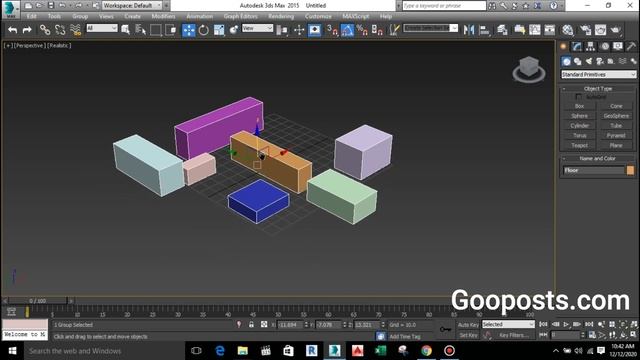Click the Pyramid primitive button
640x360 pixels.
616,135
